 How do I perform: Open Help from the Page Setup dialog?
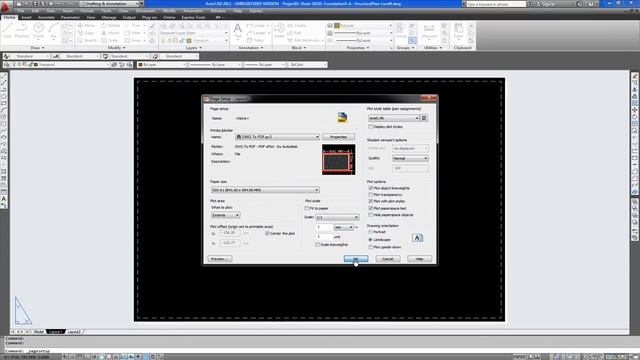pyautogui.click(x=419, y=259)
